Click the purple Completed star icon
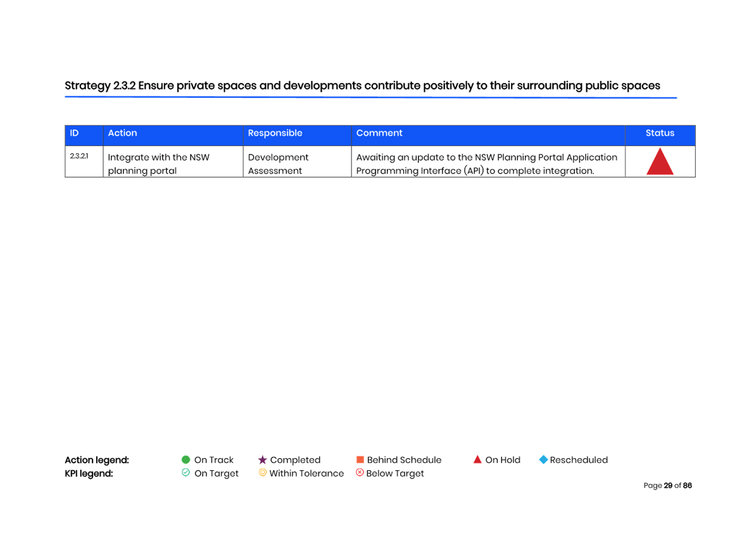 [262, 459]
